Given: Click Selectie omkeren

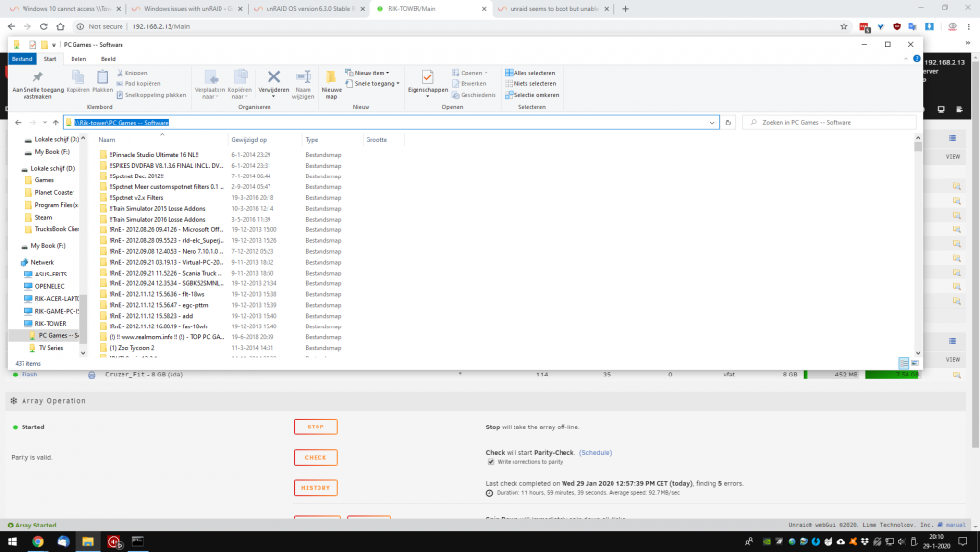Looking at the screenshot, I should pos(531,95).
